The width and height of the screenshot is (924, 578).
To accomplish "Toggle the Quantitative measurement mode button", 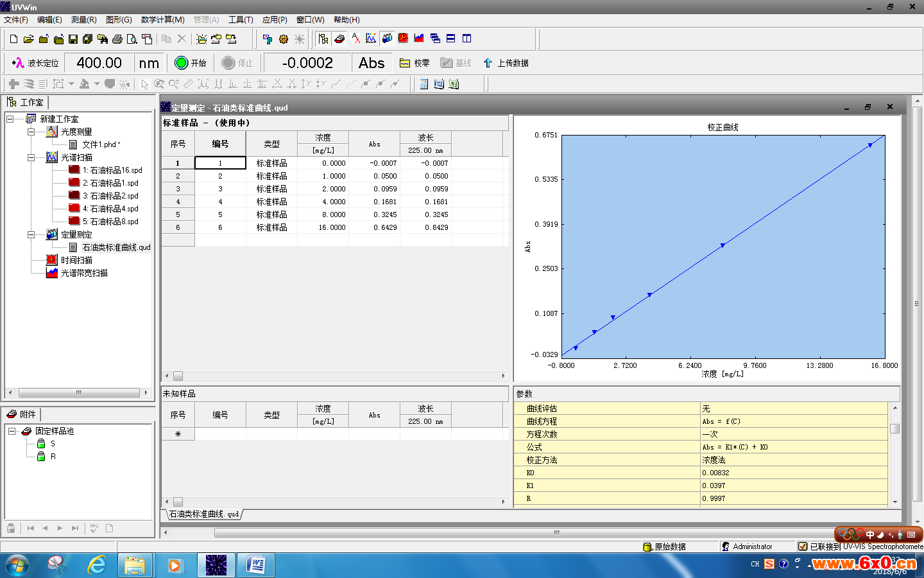I will (x=387, y=39).
